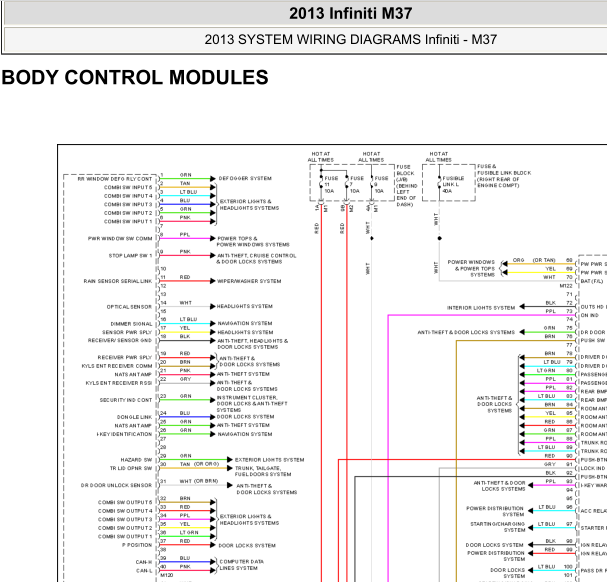Click the "2013 Infiniti M37" header title

pos(350,14)
